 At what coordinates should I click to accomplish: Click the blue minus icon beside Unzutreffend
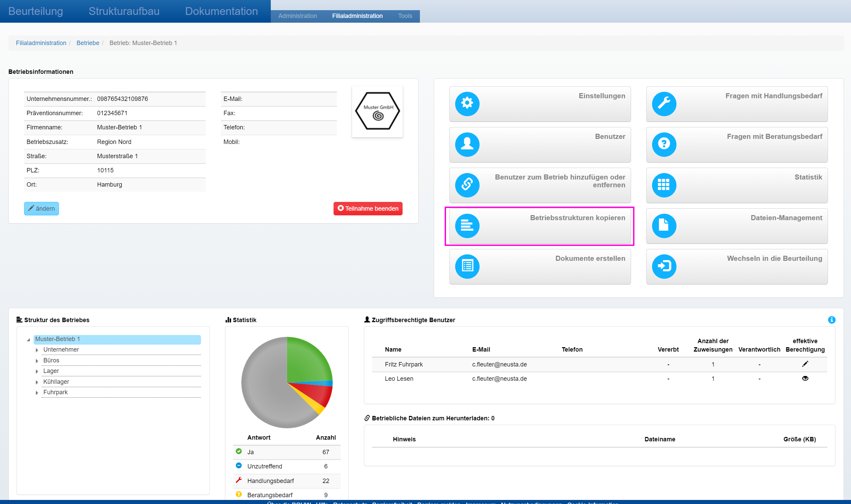click(239, 465)
